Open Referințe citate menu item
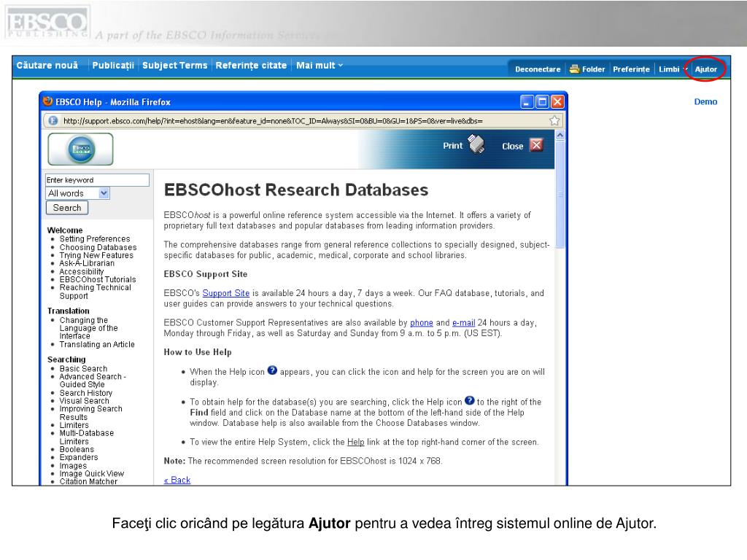The height and width of the screenshot is (560, 747). (251, 66)
